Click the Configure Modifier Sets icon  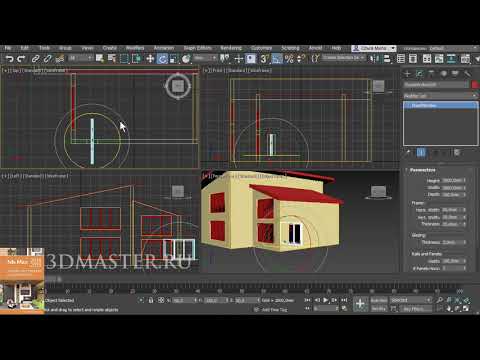pos(457,153)
